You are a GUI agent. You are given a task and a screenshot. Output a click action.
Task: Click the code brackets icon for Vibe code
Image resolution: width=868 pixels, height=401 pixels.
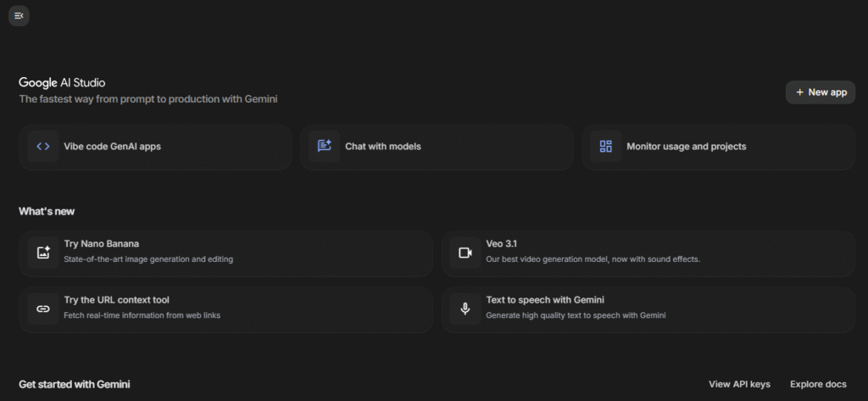coord(43,147)
